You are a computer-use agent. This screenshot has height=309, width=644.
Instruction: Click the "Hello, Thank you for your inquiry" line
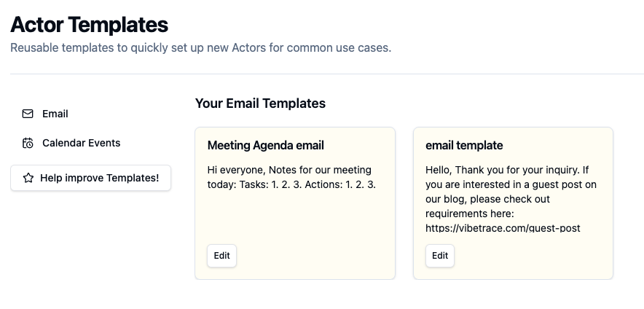(507, 170)
